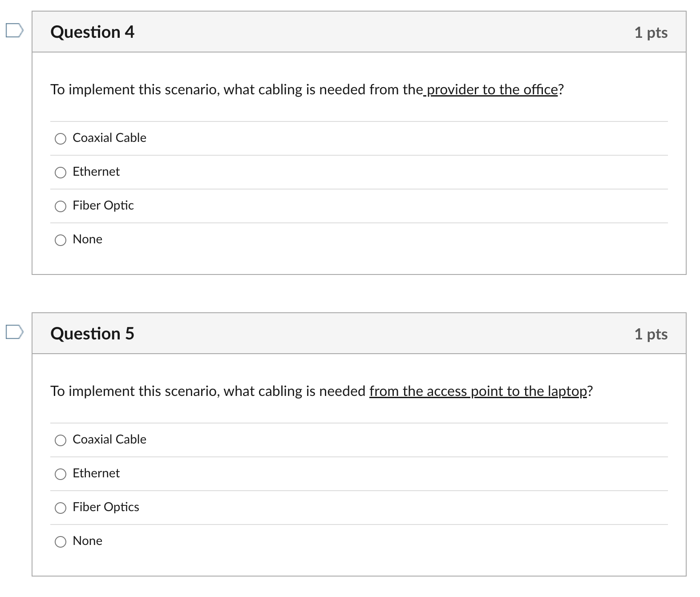The image size is (700, 597).
Task: Select None option in Question 5
Action: (x=61, y=542)
